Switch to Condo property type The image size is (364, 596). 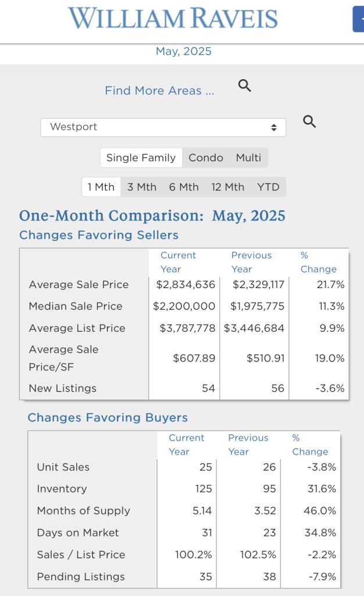coord(206,158)
